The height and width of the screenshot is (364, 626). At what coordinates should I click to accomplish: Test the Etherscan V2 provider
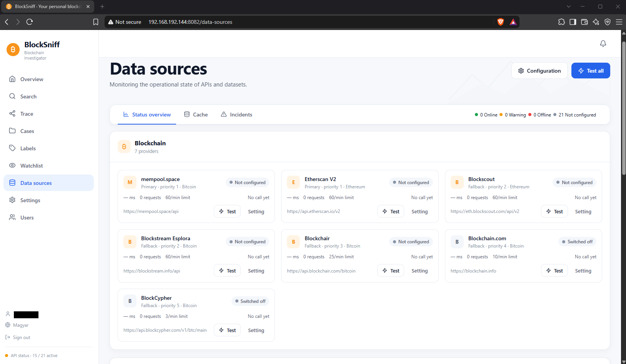pos(391,211)
